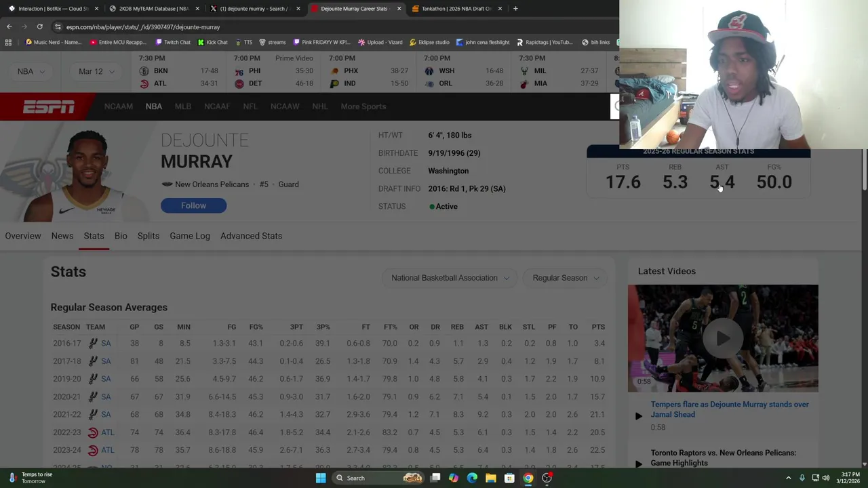Click Pelicans logo next to team name

coord(167,184)
